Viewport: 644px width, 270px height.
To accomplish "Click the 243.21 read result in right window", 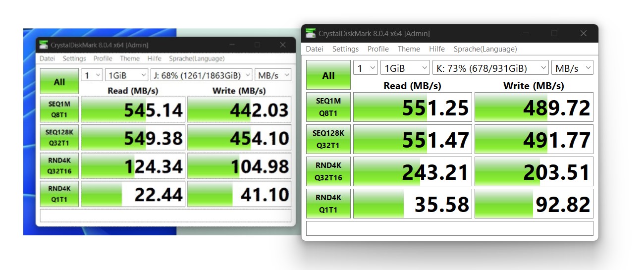I will point(413,171).
